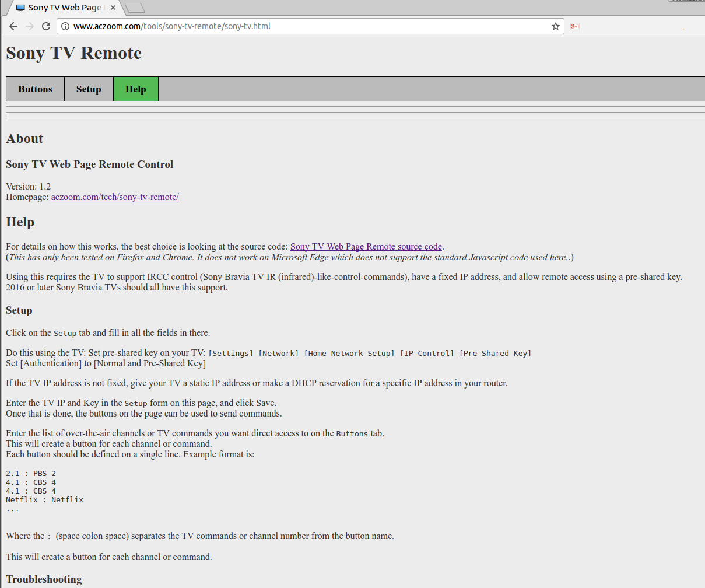Viewport: 705px width, 588px height.
Task: Click the example line '2.1 : PBS 2'
Action: click(31, 473)
